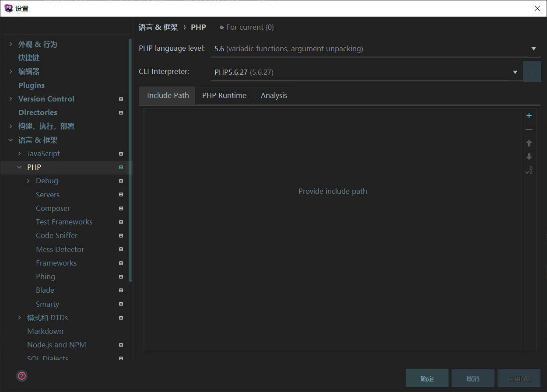Image resolution: width=547 pixels, height=392 pixels.
Task: Click project-level icon next to Debug
Action: click(x=121, y=181)
